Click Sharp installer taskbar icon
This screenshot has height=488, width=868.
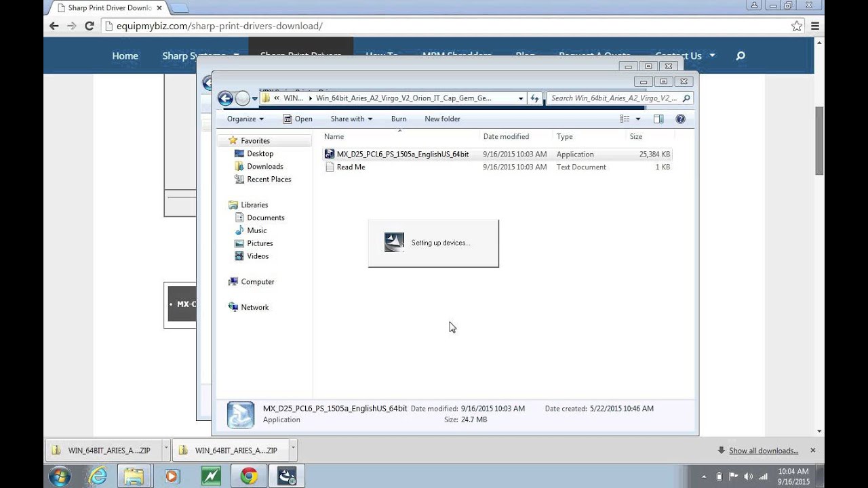[287, 476]
